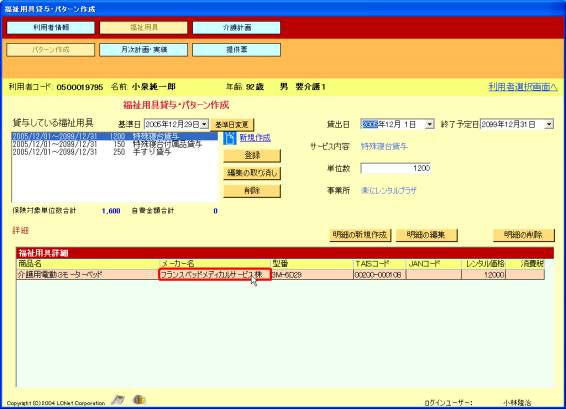Switch to the 利用者情報 tab
566x409 pixels.
[51, 28]
